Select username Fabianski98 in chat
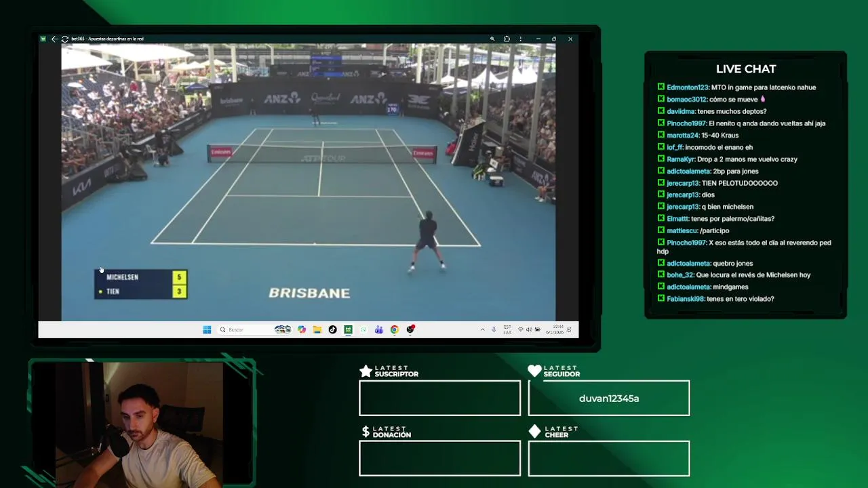This screenshot has width=868, height=488. 686,299
